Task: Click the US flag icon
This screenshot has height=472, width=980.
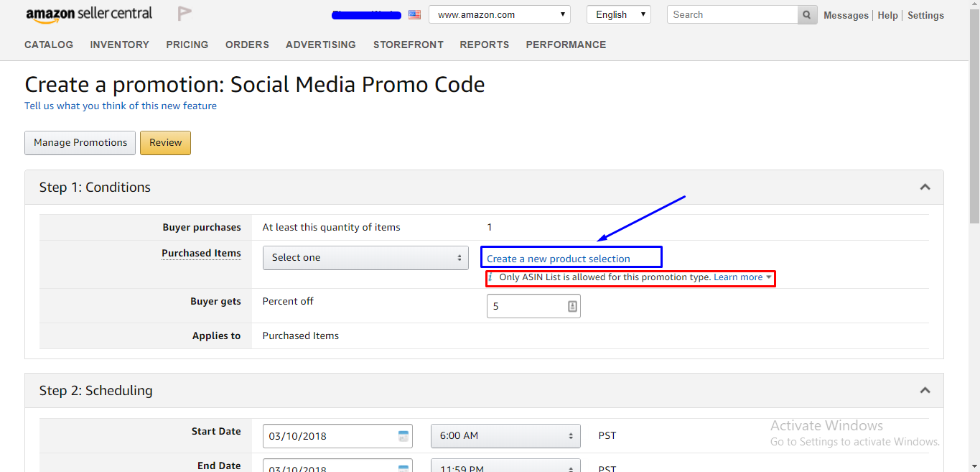Action: coord(414,14)
